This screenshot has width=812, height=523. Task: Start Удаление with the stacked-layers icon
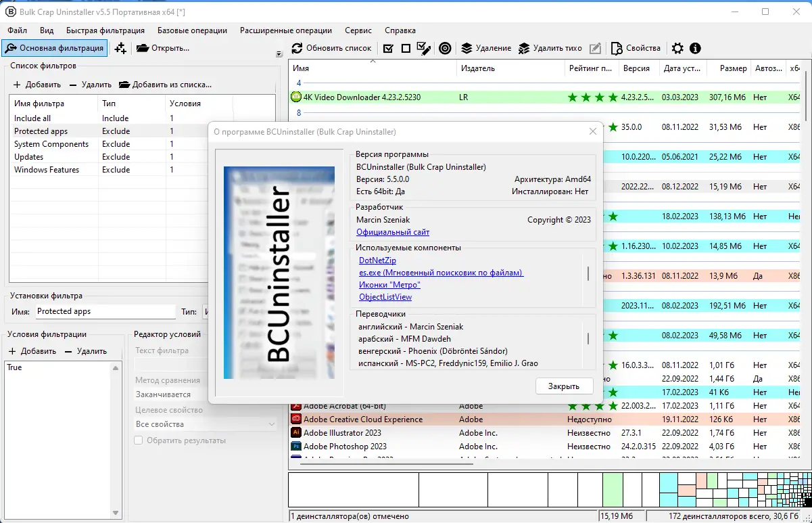tap(466, 48)
